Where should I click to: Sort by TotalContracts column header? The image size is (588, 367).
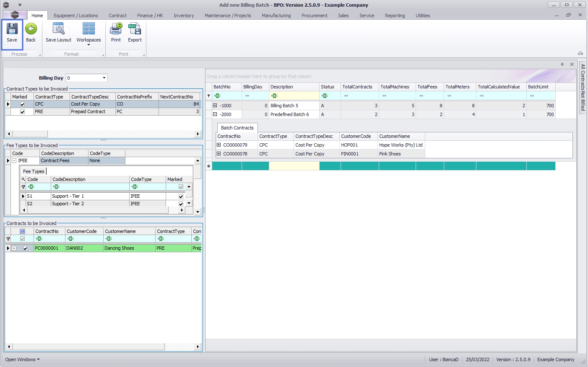(x=357, y=87)
